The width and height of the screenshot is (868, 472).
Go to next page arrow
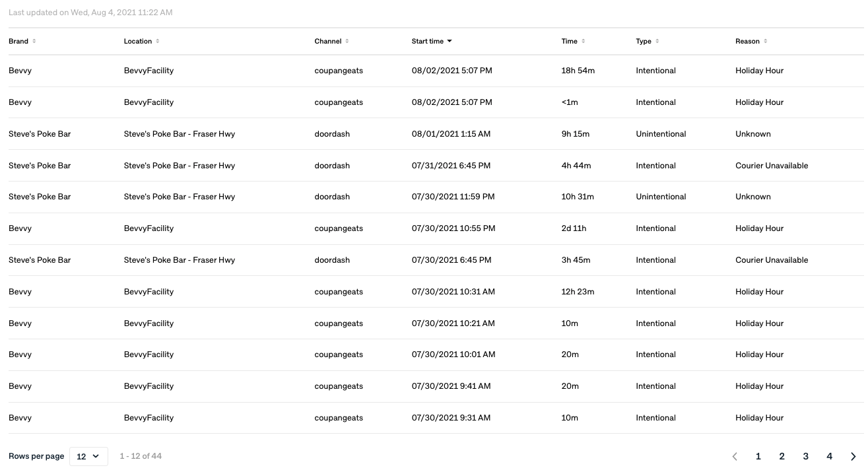tap(853, 456)
